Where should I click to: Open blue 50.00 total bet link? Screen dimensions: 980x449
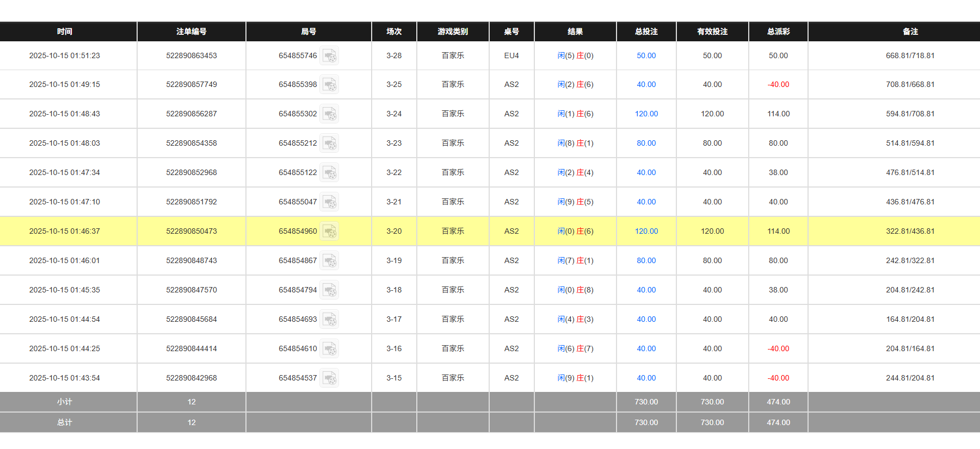click(646, 55)
